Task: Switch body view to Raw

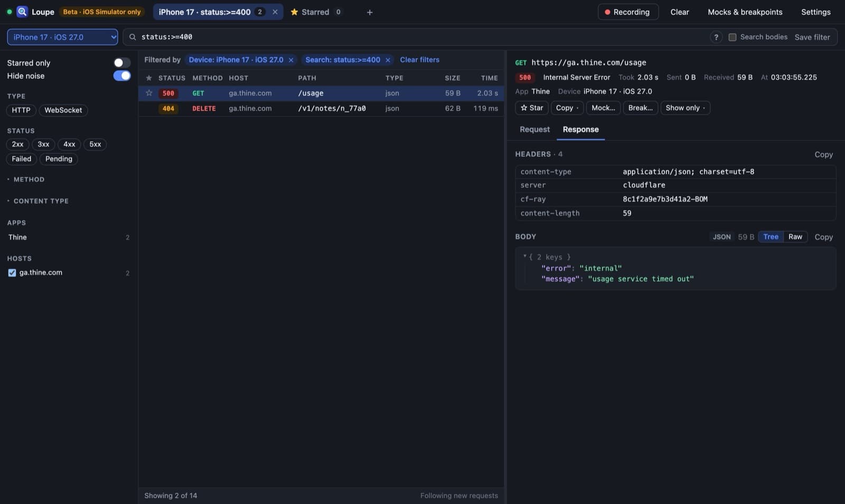Action: [795, 237]
